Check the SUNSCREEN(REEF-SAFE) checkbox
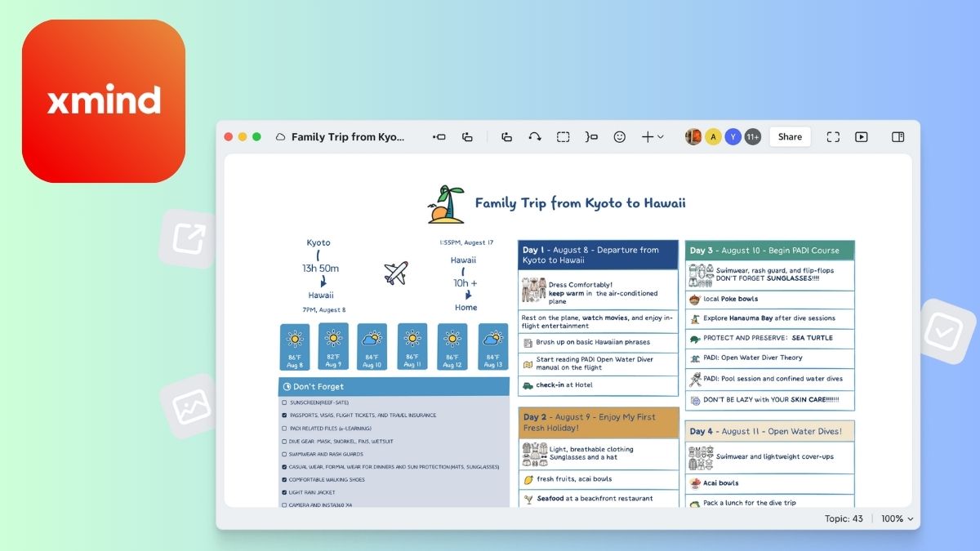The width and height of the screenshot is (980, 551). click(x=283, y=402)
